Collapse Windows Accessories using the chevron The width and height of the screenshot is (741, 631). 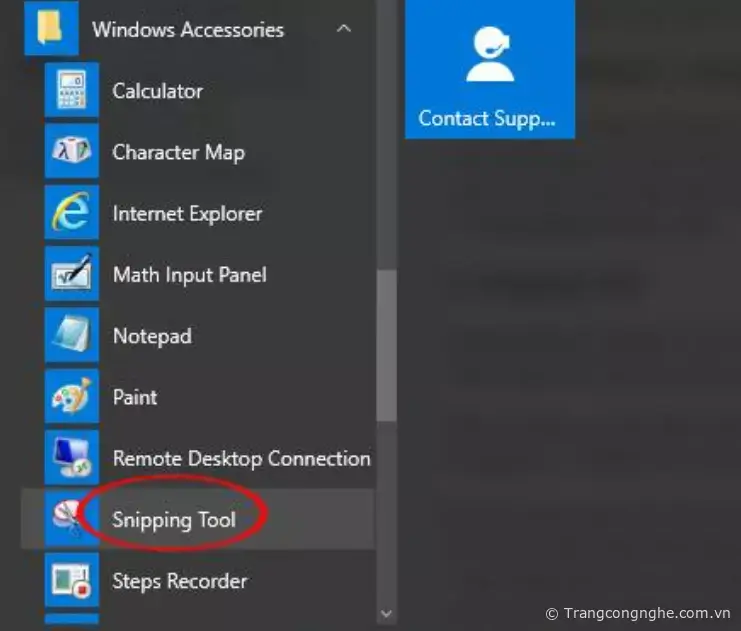click(344, 29)
